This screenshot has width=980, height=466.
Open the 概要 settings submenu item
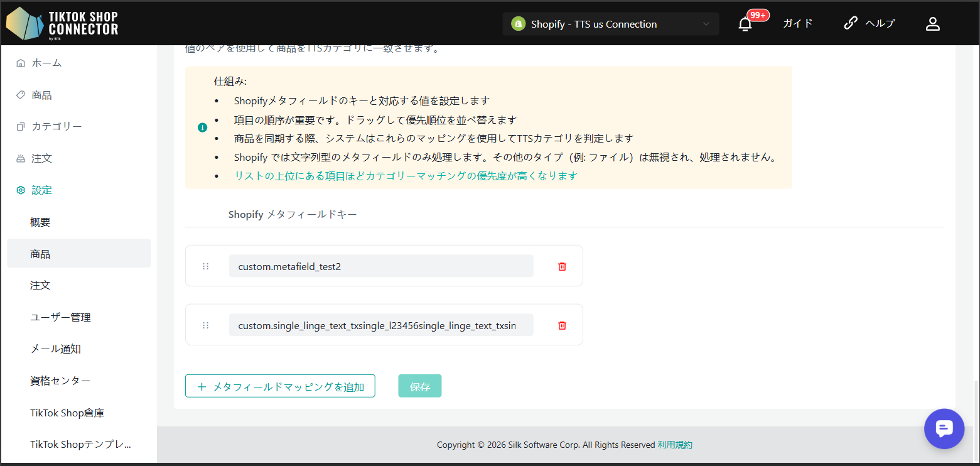pyautogui.click(x=40, y=222)
